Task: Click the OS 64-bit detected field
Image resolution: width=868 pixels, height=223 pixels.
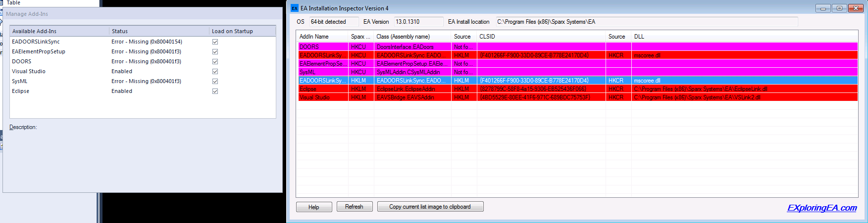Action: pyautogui.click(x=334, y=22)
